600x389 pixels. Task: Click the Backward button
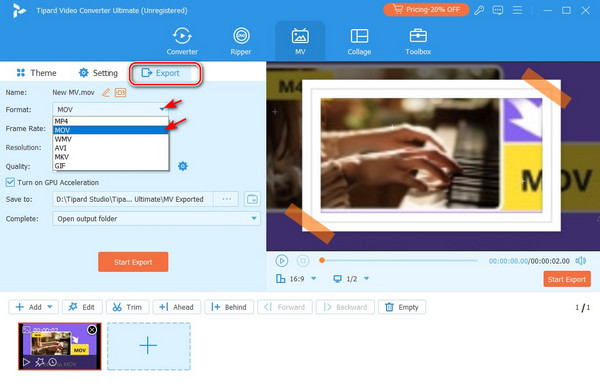[345, 307]
